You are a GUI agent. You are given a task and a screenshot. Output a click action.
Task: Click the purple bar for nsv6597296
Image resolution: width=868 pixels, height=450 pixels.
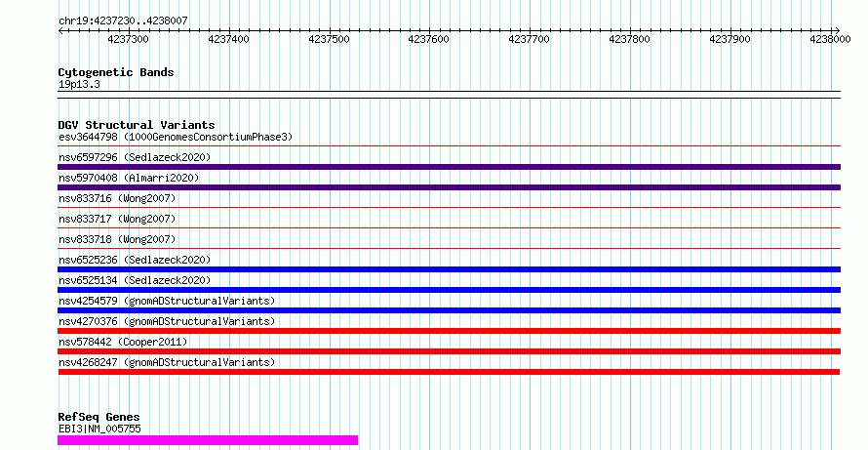[x=449, y=167]
